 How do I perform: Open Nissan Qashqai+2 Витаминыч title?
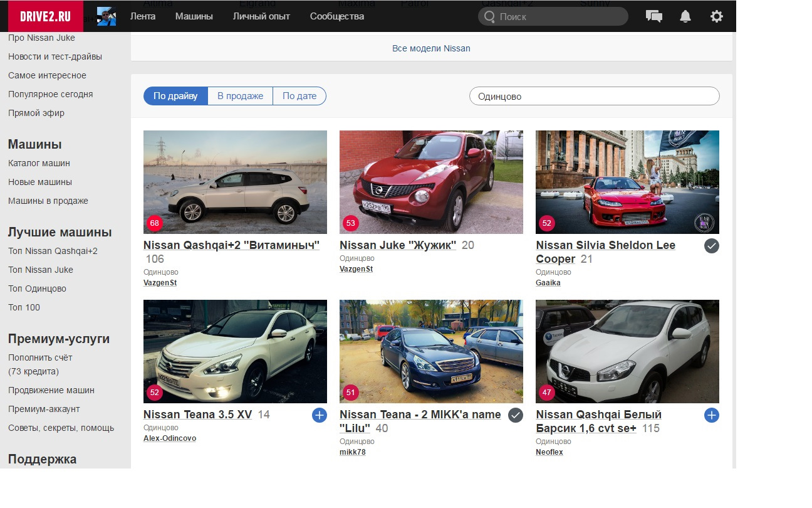click(x=231, y=245)
